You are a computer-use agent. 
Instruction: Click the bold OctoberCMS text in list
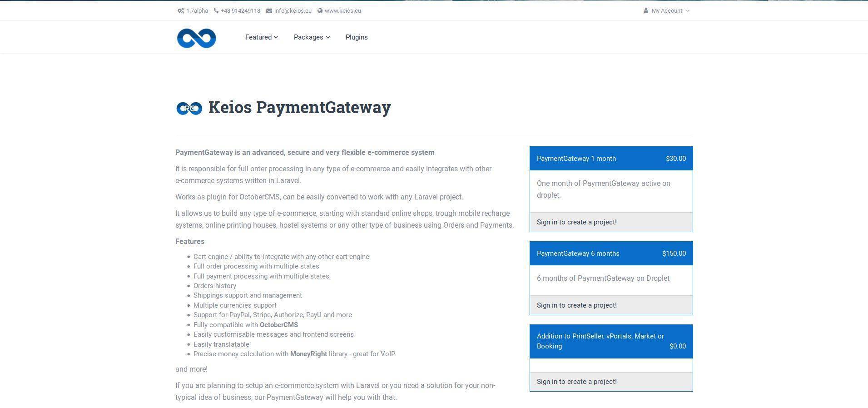click(279, 325)
